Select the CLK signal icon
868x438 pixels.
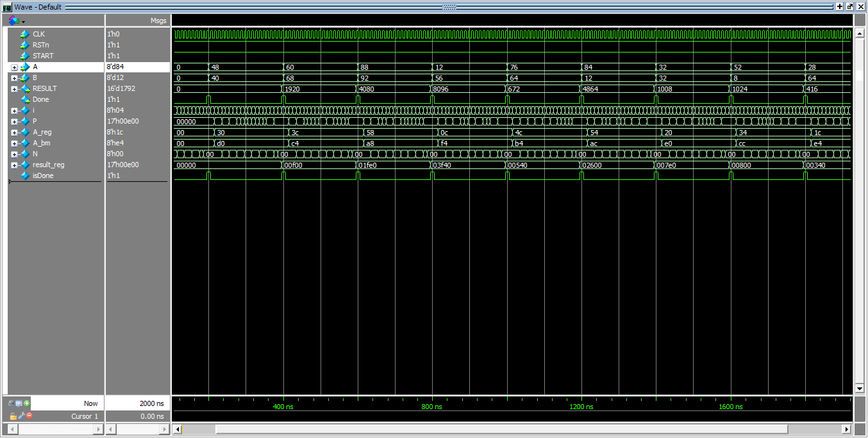click(x=25, y=34)
